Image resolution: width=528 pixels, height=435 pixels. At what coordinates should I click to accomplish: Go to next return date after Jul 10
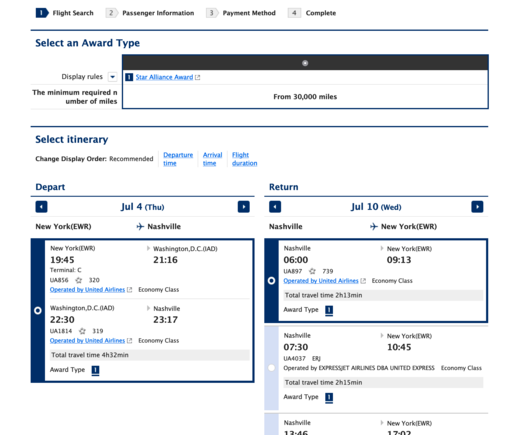pyautogui.click(x=477, y=207)
